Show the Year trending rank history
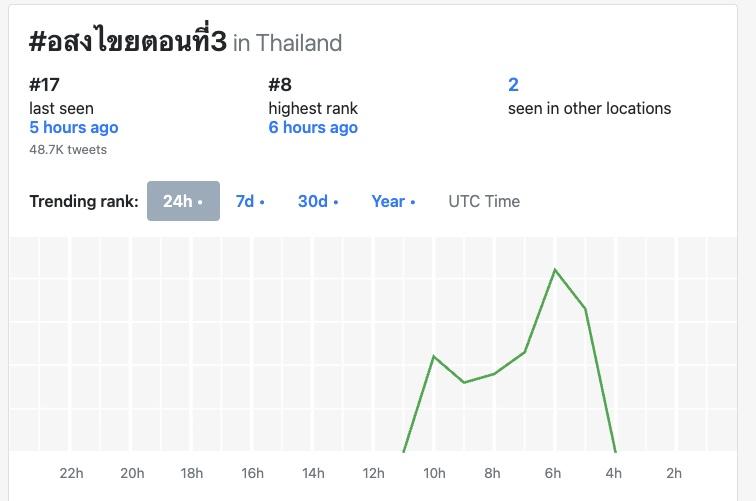Screen dimensions: 756x501 click(393, 201)
